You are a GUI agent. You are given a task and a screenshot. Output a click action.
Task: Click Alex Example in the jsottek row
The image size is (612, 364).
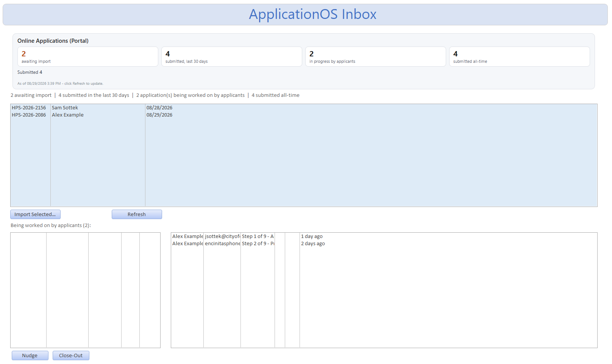(187, 236)
